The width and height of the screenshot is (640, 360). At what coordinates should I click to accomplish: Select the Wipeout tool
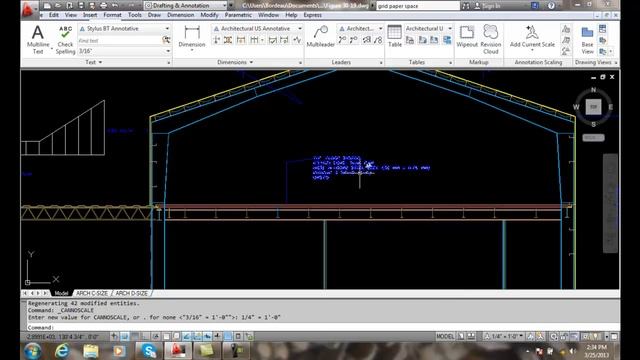[467, 37]
